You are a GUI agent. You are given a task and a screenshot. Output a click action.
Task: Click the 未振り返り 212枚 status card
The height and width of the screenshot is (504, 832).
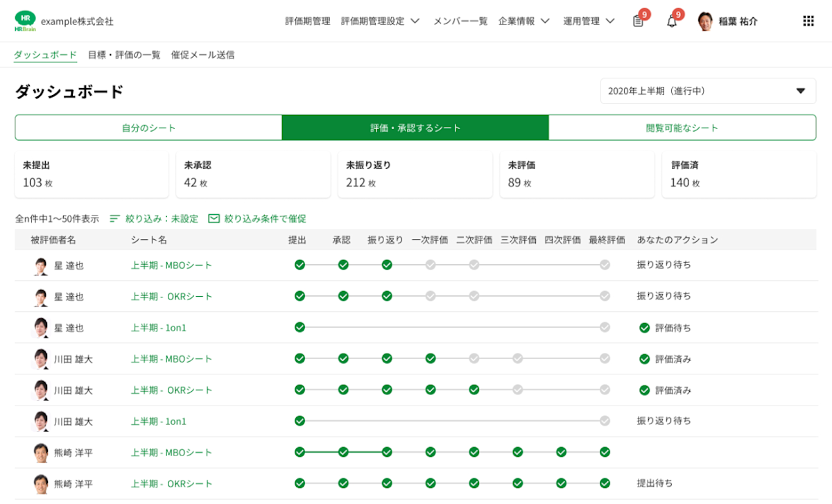[415, 174]
